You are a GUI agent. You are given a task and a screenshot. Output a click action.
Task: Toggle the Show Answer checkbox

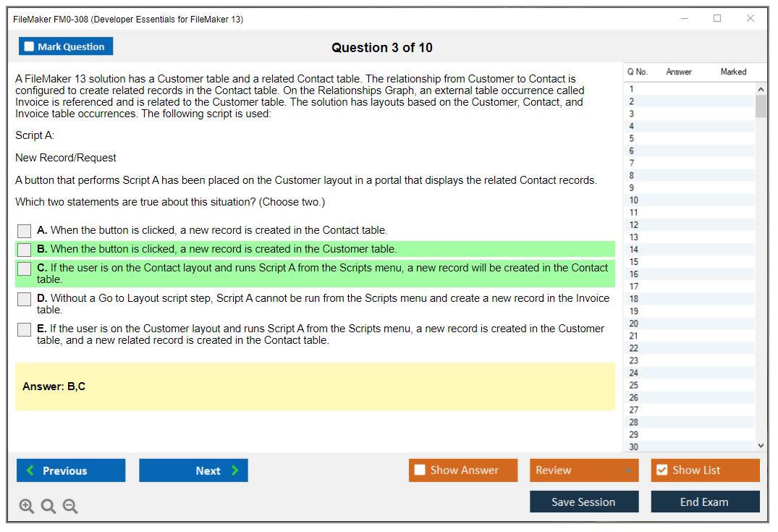pyautogui.click(x=420, y=470)
